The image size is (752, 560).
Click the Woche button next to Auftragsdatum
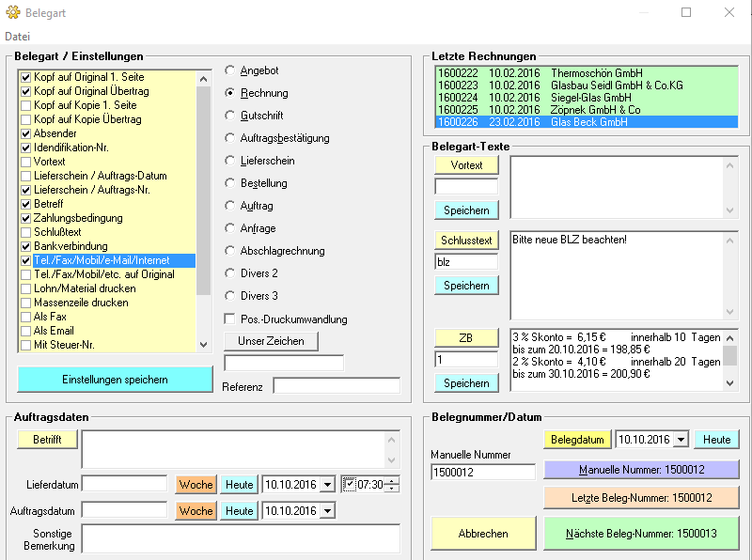(x=196, y=510)
